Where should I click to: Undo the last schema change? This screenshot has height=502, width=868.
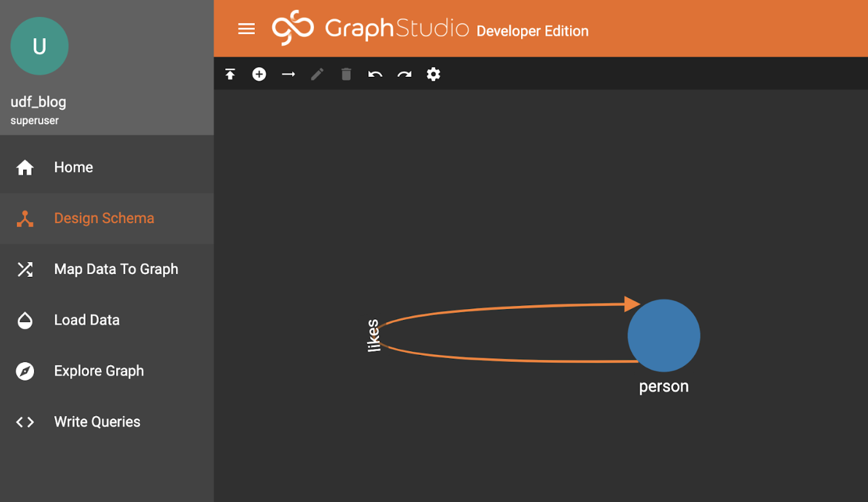(x=375, y=74)
